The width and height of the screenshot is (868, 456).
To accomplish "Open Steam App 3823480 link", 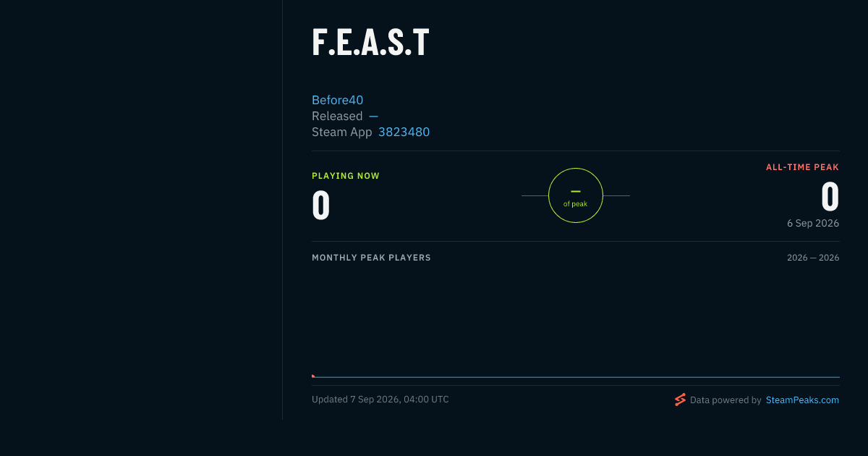I will coord(404,132).
